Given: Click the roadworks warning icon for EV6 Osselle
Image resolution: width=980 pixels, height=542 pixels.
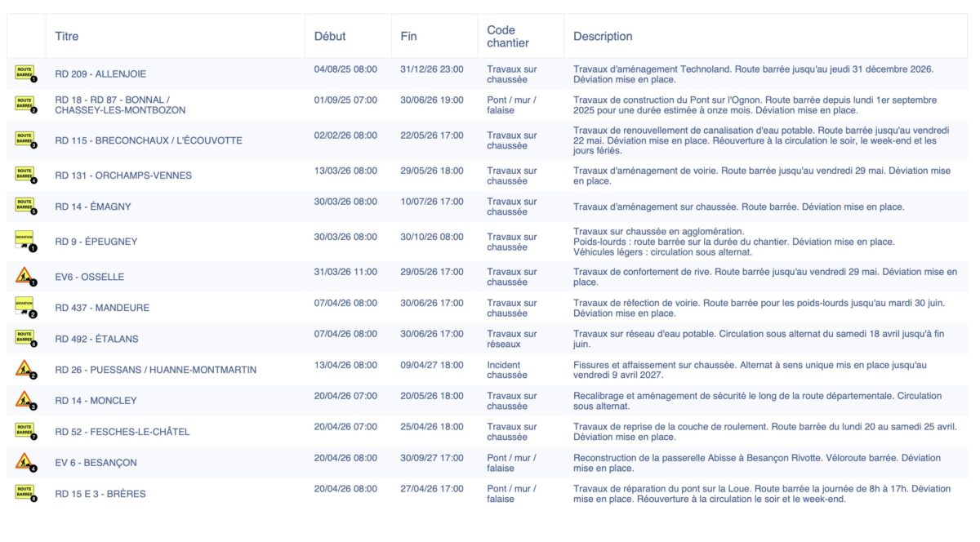Looking at the screenshot, I should (25, 277).
